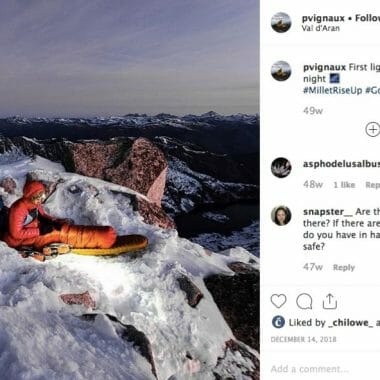This screenshot has width=380, height=380.
Task: Reply to snapster__'s comment
Action: 344,267
